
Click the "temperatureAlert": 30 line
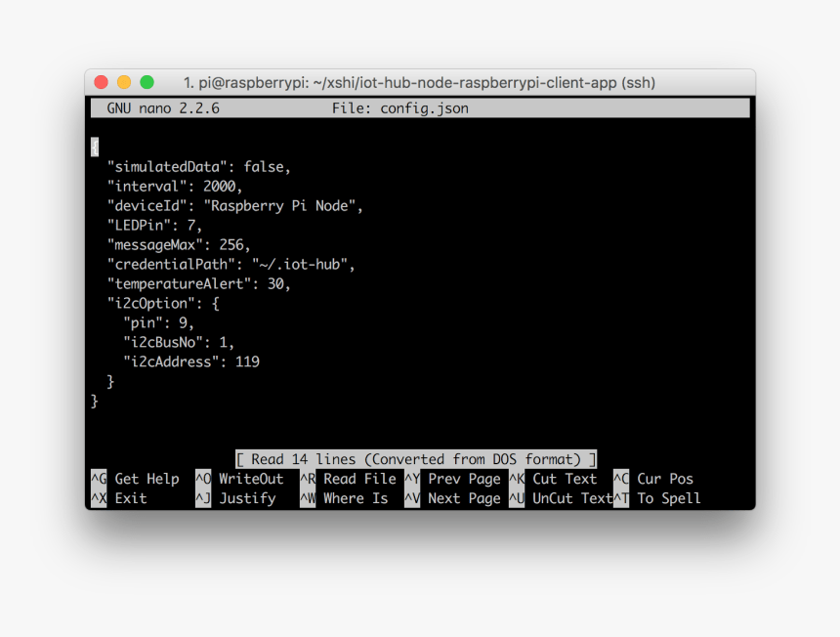coord(198,284)
